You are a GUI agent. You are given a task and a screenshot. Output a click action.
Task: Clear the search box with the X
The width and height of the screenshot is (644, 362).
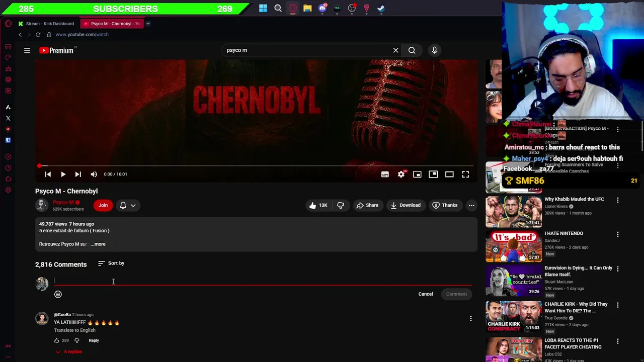[x=395, y=50]
